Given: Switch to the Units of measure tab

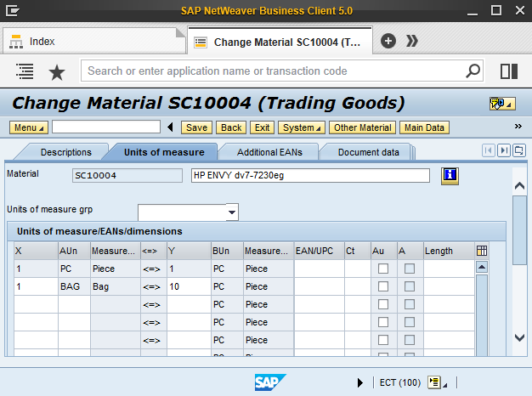Looking at the screenshot, I should [164, 152].
